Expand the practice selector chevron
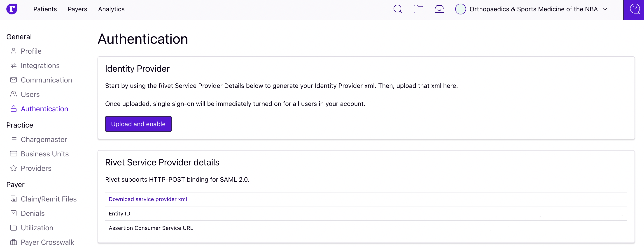The image size is (644, 247). pos(605,9)
